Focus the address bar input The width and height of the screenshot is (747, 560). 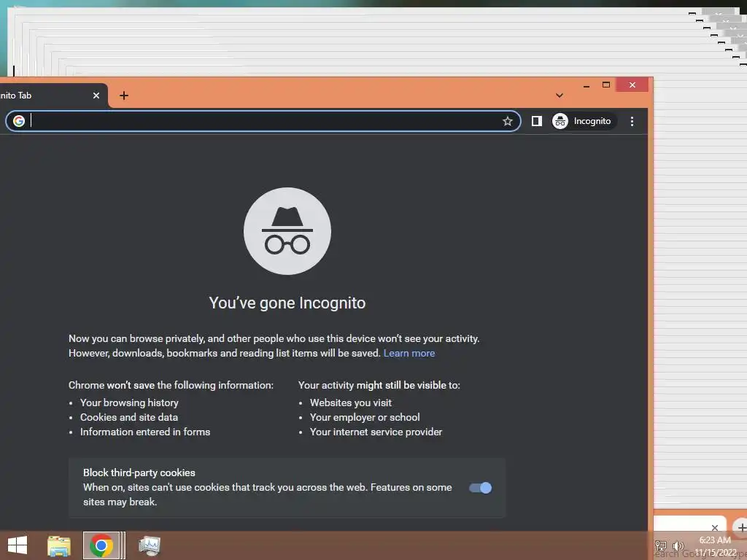point(264,122)
